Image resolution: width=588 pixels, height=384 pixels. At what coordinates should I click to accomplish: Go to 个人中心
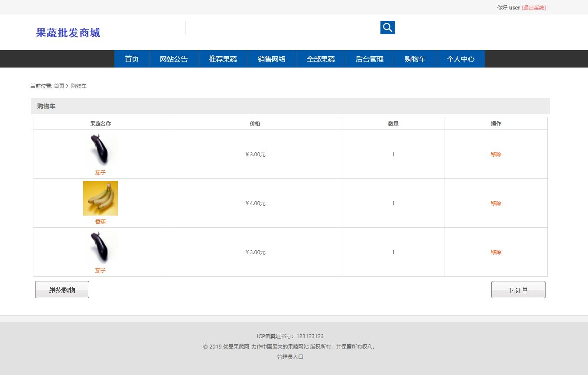[x=460, y=59]
